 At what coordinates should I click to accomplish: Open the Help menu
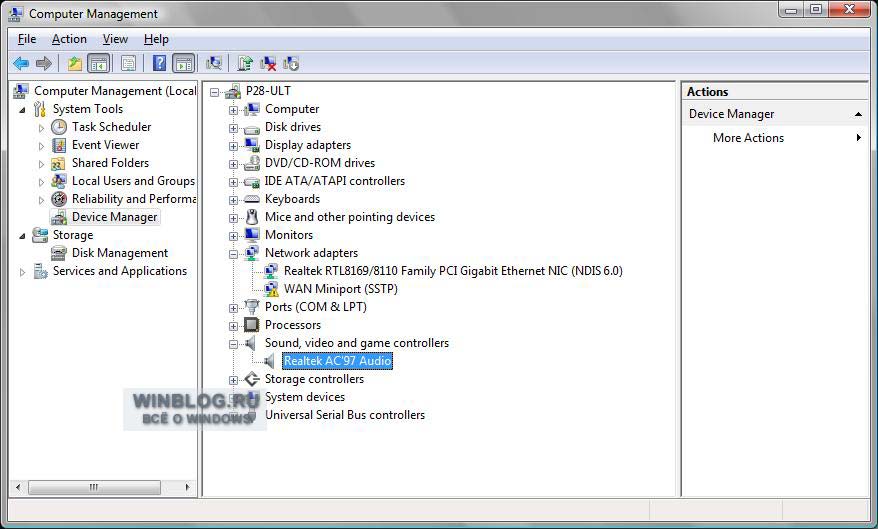(156, 39)
